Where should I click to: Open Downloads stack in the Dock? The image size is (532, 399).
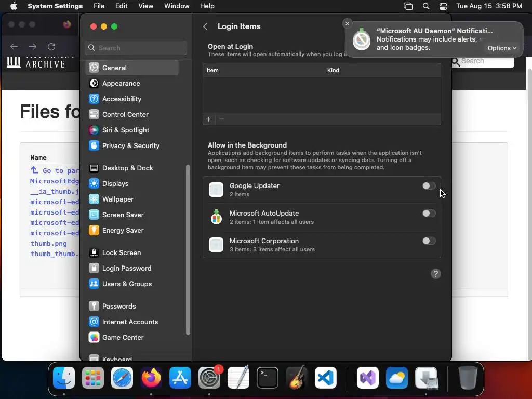(426, 378)
